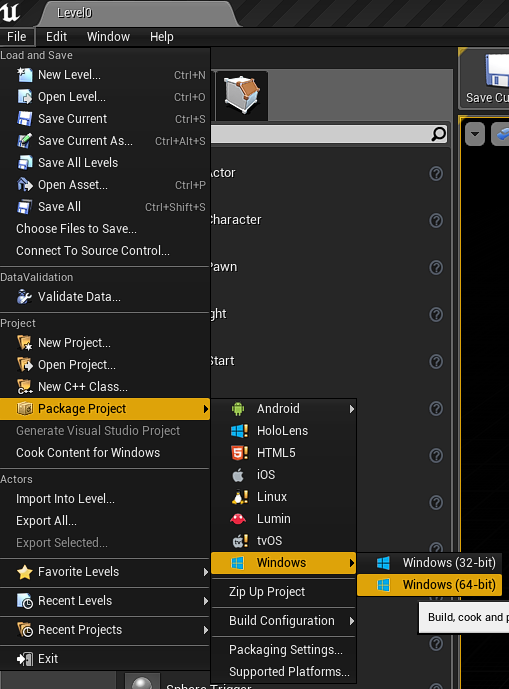Click the Apple iOS icon

pos(238,475)
